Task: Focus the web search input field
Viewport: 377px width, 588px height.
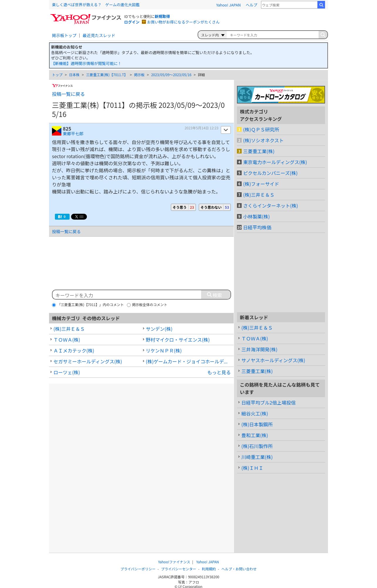Action: [x=289, y=5]
